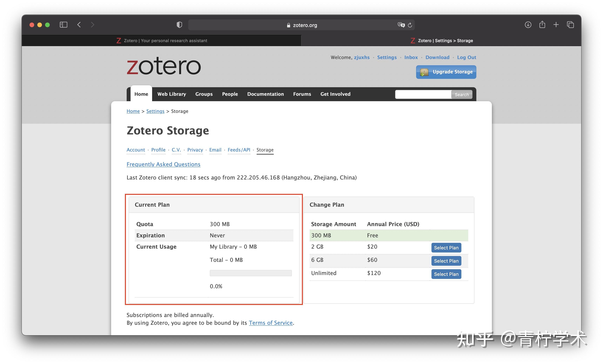The image size is (603, 364).
Task: Click the back navigation arrow
Action: tap(79, 25)
